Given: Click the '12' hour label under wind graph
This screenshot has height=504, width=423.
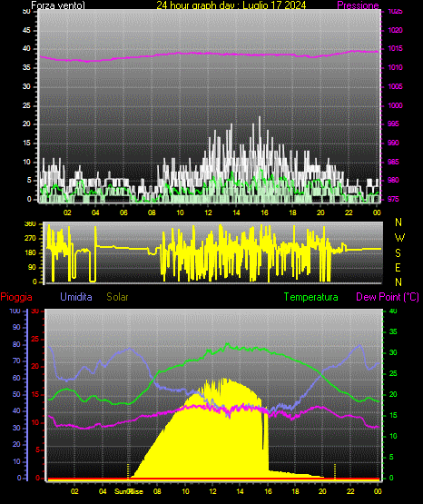Looking at the screenshot, I should (208, 212).
